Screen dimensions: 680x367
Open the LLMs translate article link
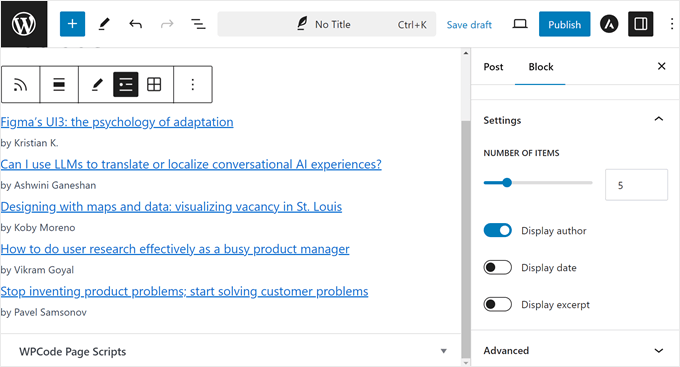click(191, 164)
